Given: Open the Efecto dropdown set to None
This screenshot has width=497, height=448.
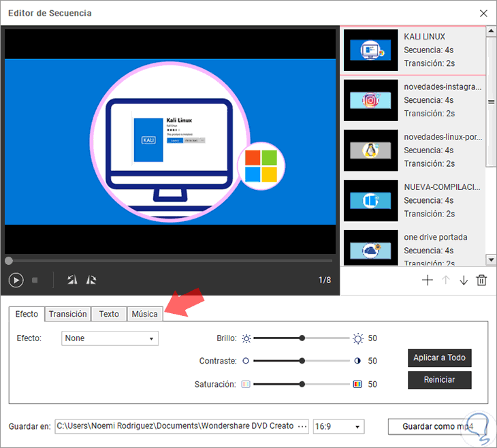Looking at the screenshot, I should click(110, 338).
